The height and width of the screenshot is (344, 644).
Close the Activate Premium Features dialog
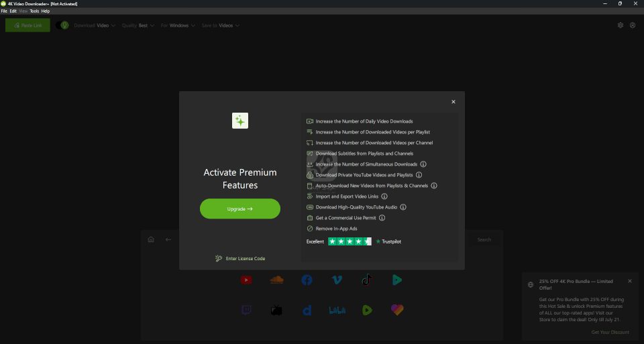[453, 102]
